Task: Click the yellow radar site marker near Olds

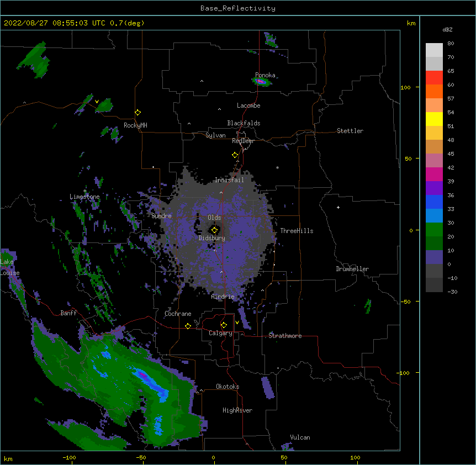Action: tap(214, 230)
